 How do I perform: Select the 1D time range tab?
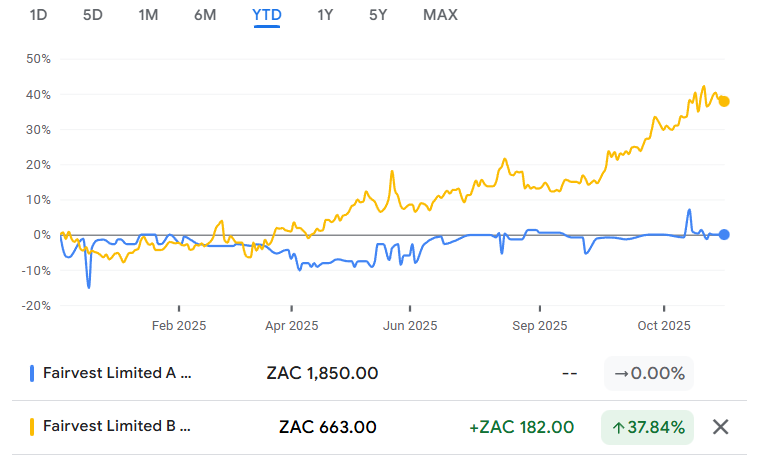pos(38,15)
